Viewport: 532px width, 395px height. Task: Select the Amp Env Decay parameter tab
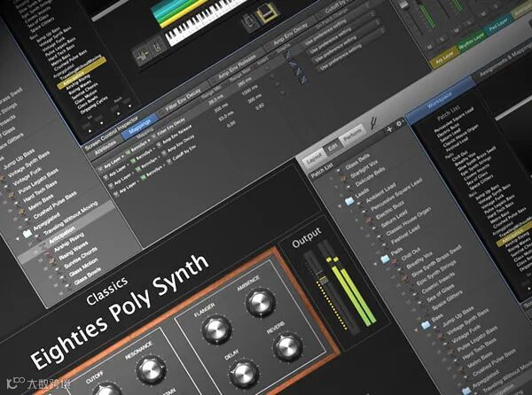pyautogui.click(x=290, y=35)
